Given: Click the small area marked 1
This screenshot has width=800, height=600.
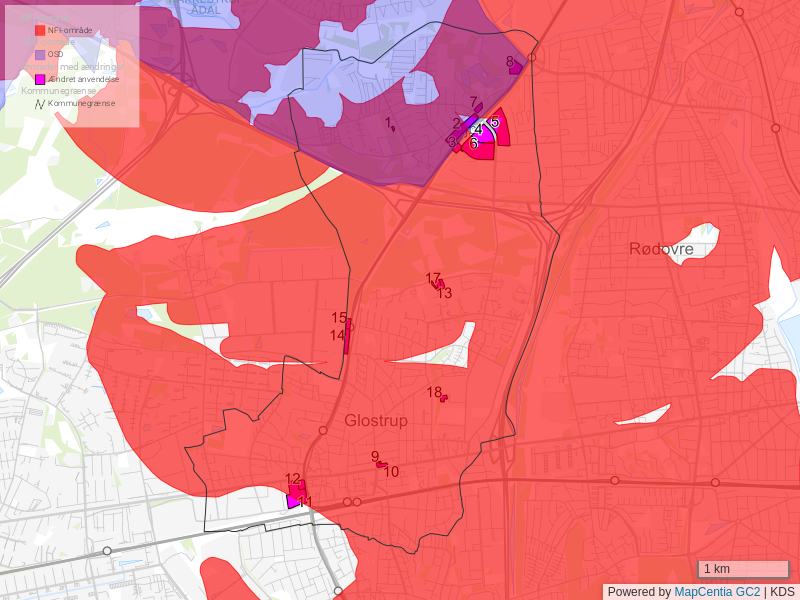Looking at the screenshot, I should coord(393,128).
